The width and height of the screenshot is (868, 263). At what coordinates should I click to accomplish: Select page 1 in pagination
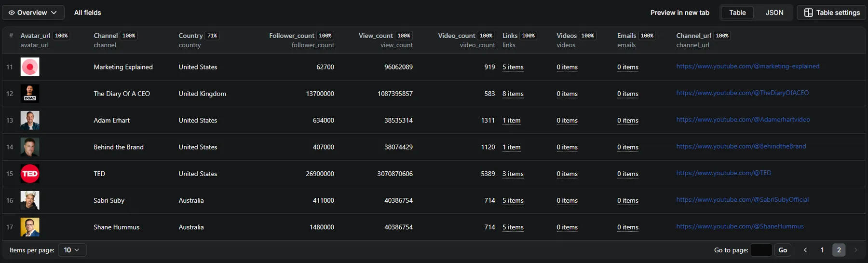(822, 250)
